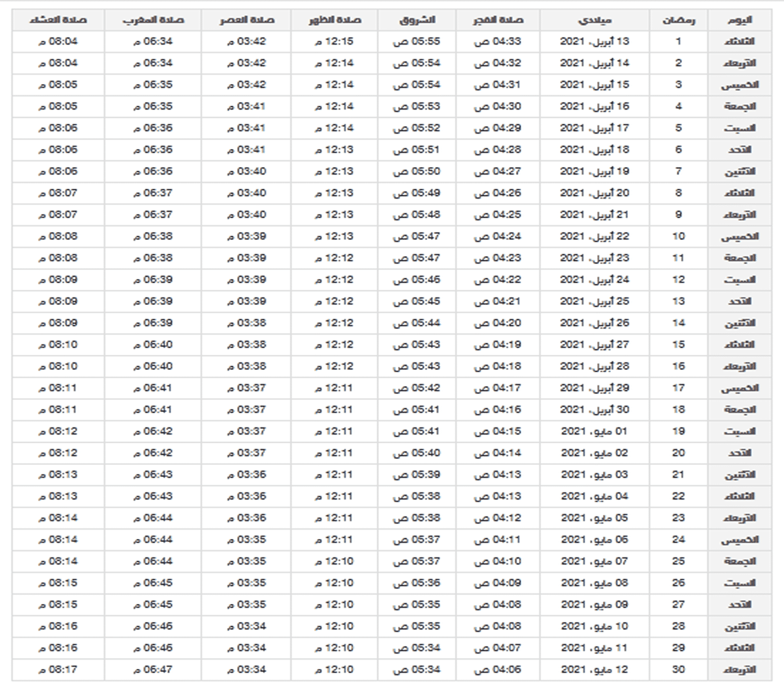Click Ramadan day number 1

click(x=678, y=42)
